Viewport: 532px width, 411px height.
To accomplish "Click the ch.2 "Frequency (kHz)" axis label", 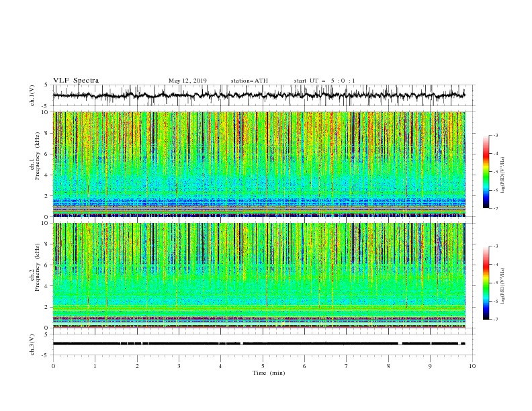I will [x=38, y=267].
